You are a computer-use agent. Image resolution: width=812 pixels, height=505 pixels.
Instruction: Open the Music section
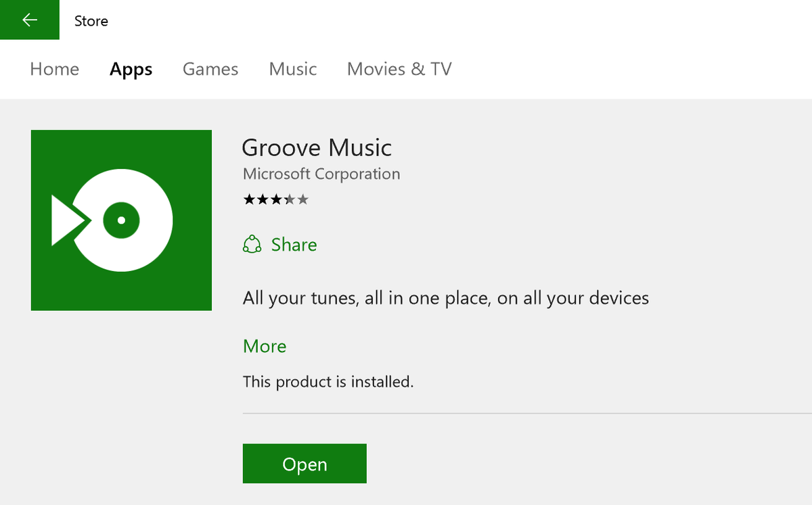(292, 69)
